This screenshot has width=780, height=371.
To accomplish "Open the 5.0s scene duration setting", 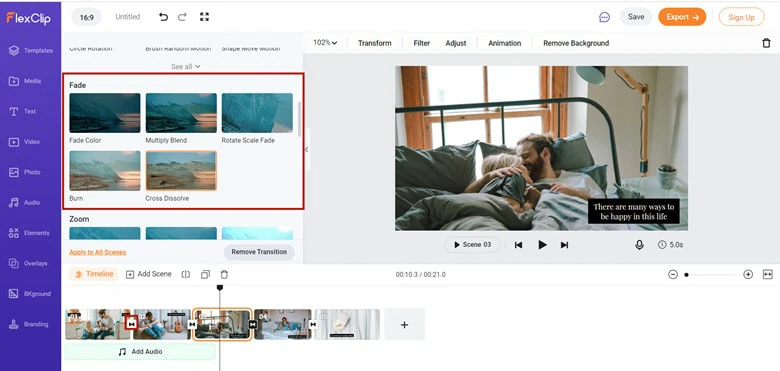I will (x=671, y=245).
